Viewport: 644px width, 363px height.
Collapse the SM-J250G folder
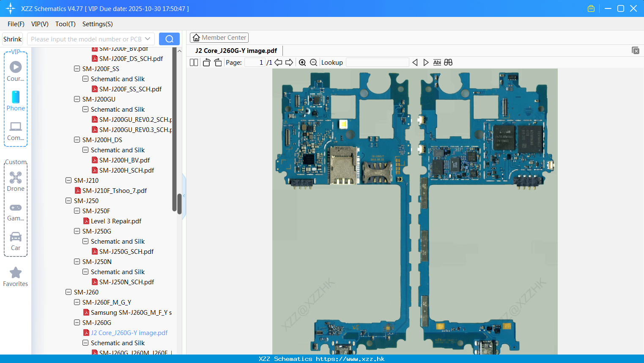point(77,231)
